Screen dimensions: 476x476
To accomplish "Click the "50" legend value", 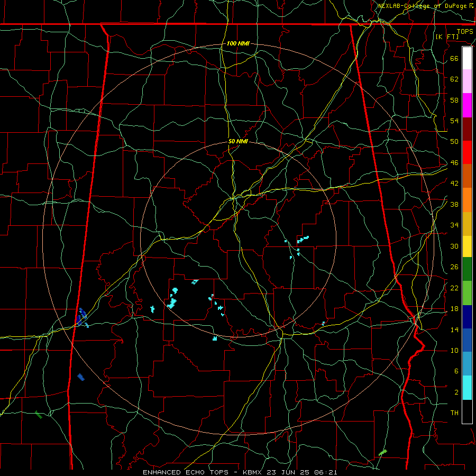I will pyautogui.click(x=454, y=141).
